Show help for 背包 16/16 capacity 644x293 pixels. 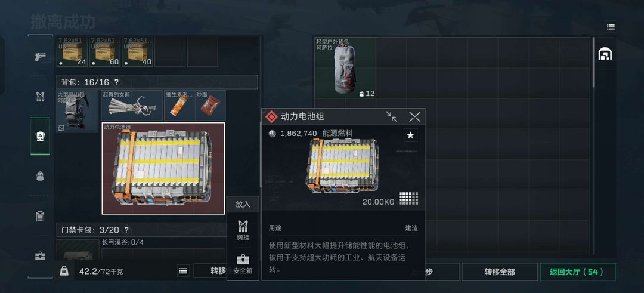point(116,82)
